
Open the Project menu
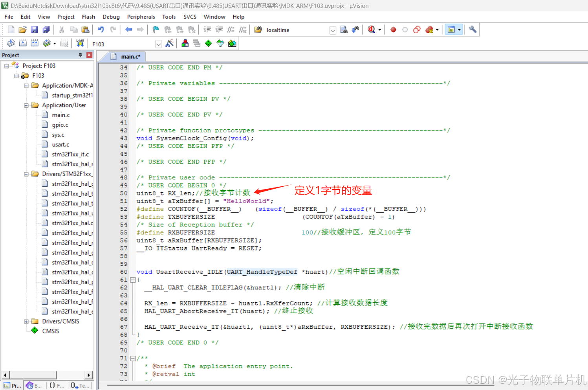(66, 17)
